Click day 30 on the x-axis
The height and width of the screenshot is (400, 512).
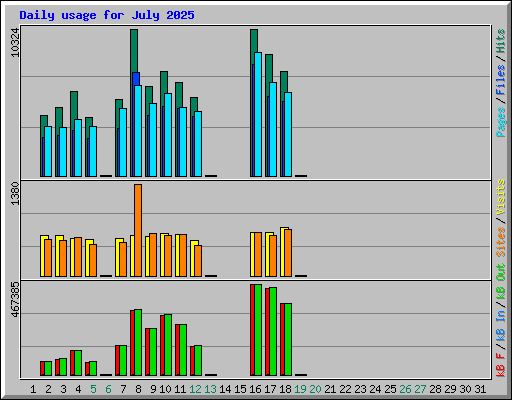pos(465,389)
